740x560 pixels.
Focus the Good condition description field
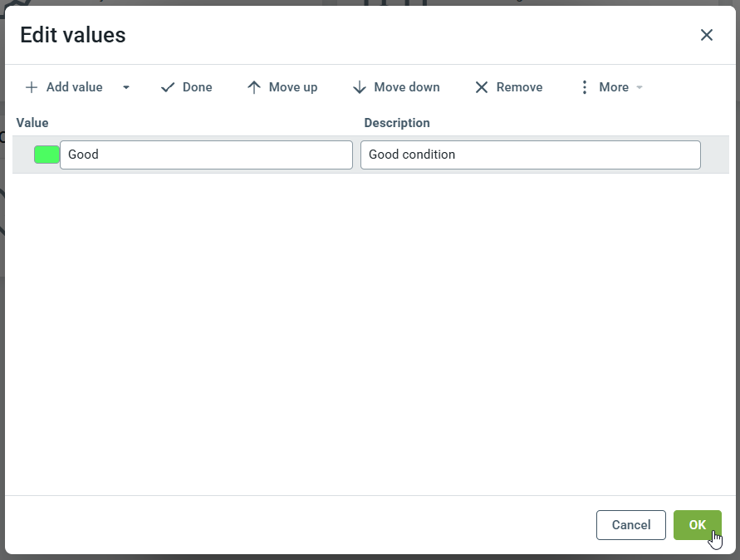pyautogui.click(x=530, y=155)
